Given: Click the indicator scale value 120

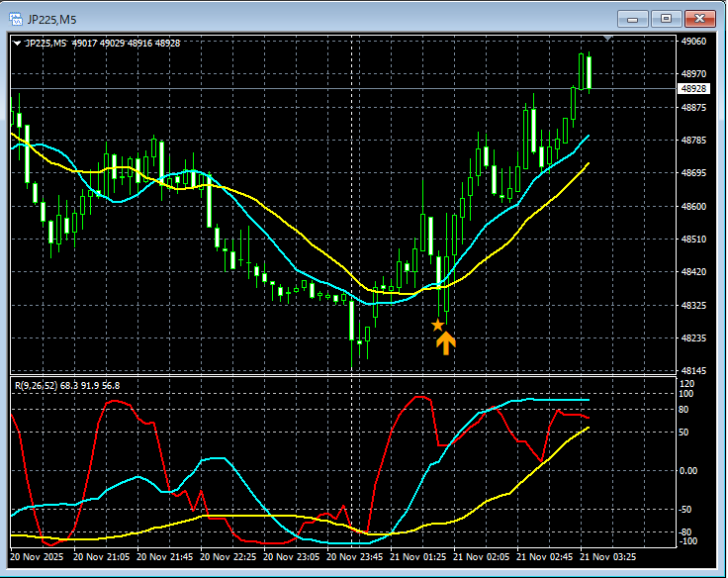Looking at the screenshot, I should 687,384.
